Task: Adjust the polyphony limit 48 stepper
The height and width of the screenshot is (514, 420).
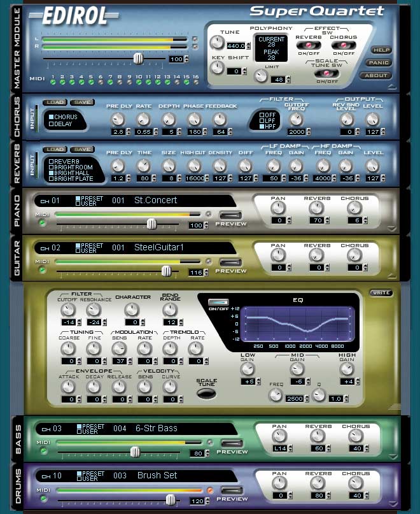Action: click(x=288, y=80)
